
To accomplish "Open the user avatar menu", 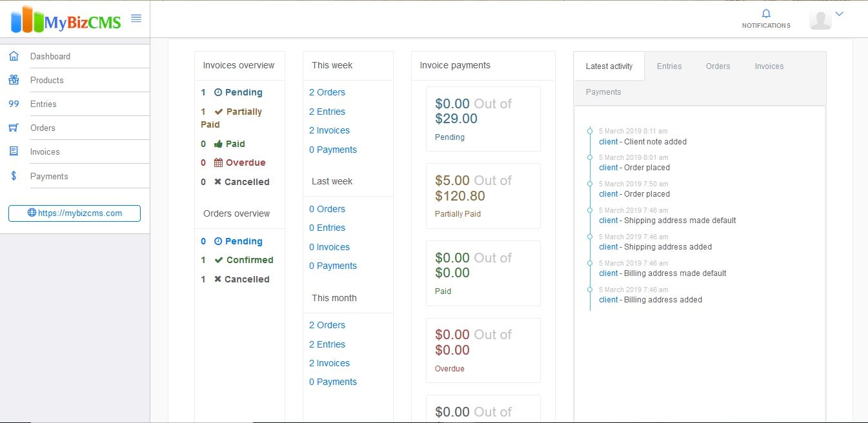I will pyautogui.click(x=820, y=19).
